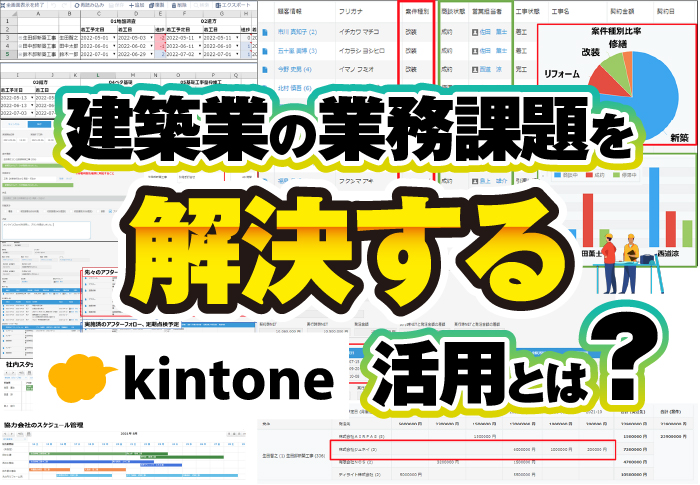Select column A header in spreadsheet
Image resolution: width=700 pixels, height=485 pixels.
coord(37,14)
